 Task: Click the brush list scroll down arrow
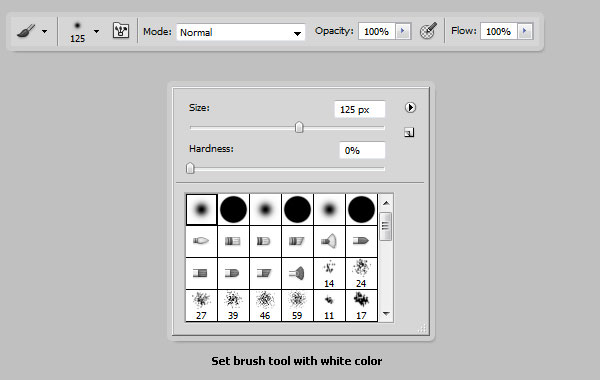386,314
